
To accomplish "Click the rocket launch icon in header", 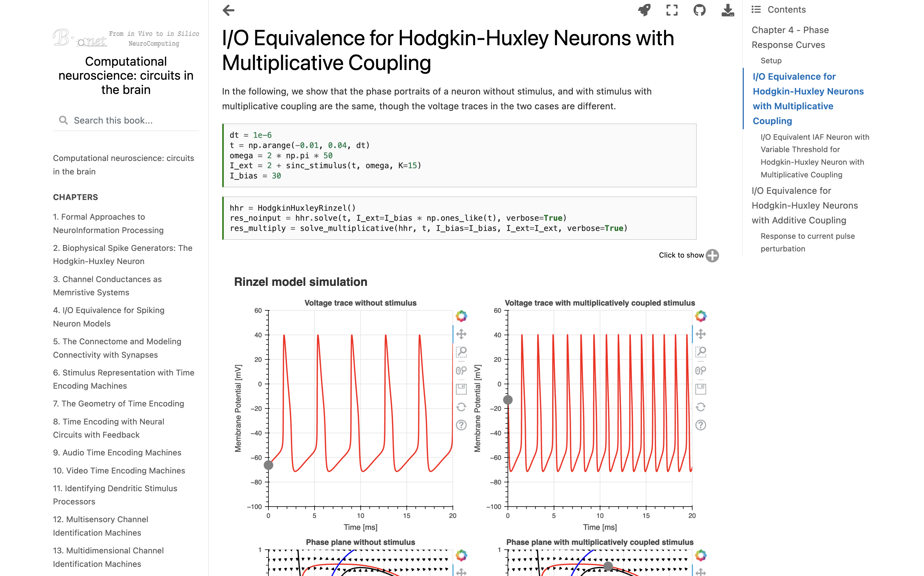I will point(644,10).
